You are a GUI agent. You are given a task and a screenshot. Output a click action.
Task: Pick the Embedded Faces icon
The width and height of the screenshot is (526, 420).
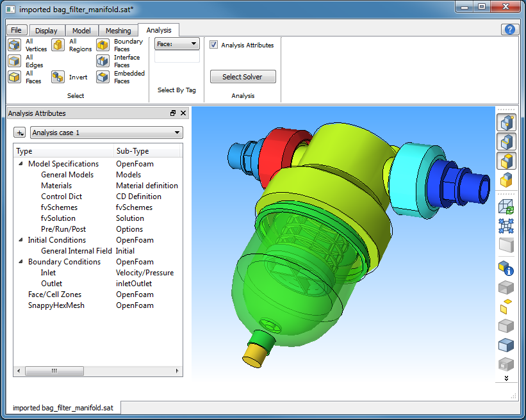[103, 77]
